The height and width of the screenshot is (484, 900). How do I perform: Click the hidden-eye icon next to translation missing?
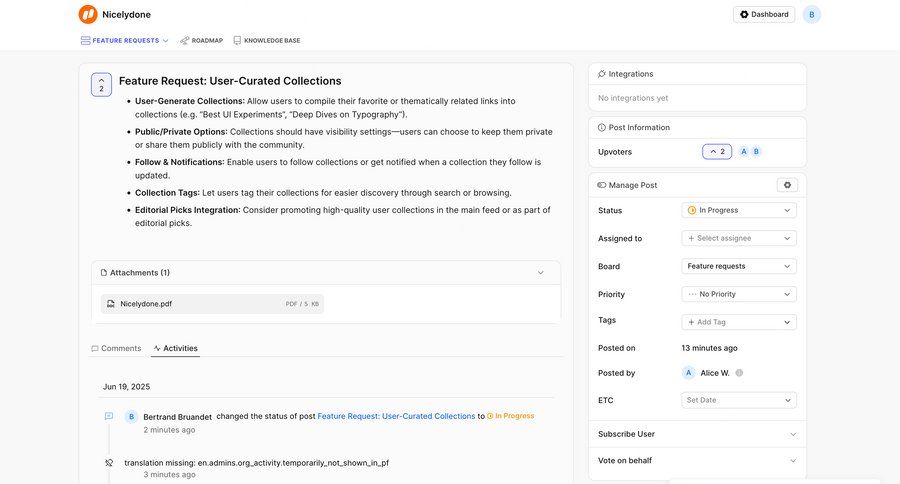[x=109, y=463]
